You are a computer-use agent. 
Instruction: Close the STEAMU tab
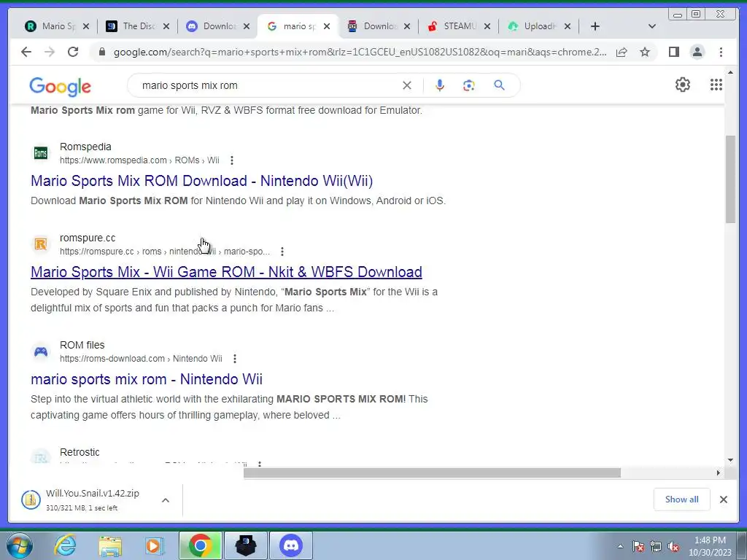pyautogui.click(x=487, y=26)
